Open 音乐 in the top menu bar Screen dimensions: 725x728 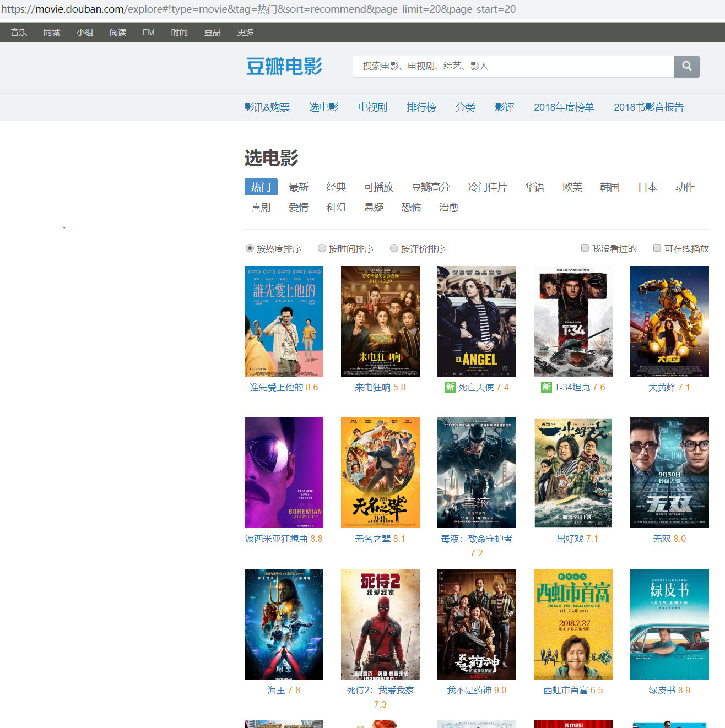click(18, 32)
